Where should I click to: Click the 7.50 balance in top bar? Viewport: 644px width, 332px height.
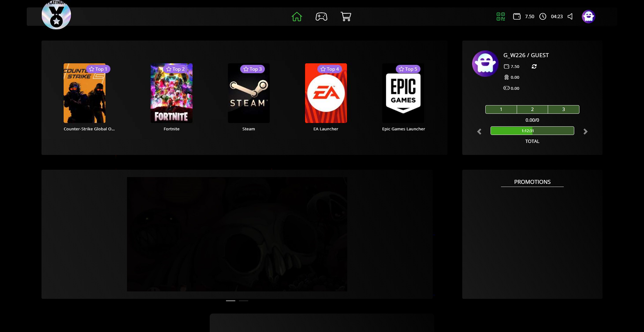coord(530,17)
